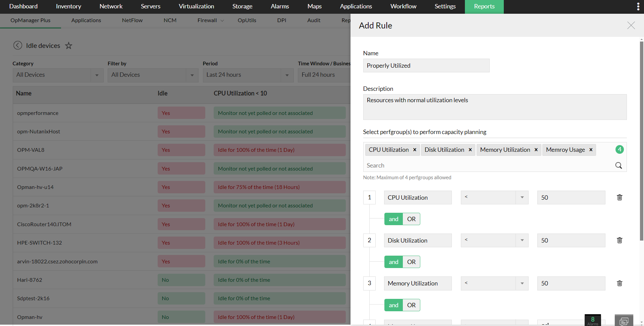The image size is (644, 326).
Task: Open CPU Utilization operator dropdown
Action: pyautogui.click(x=494, y=197)
